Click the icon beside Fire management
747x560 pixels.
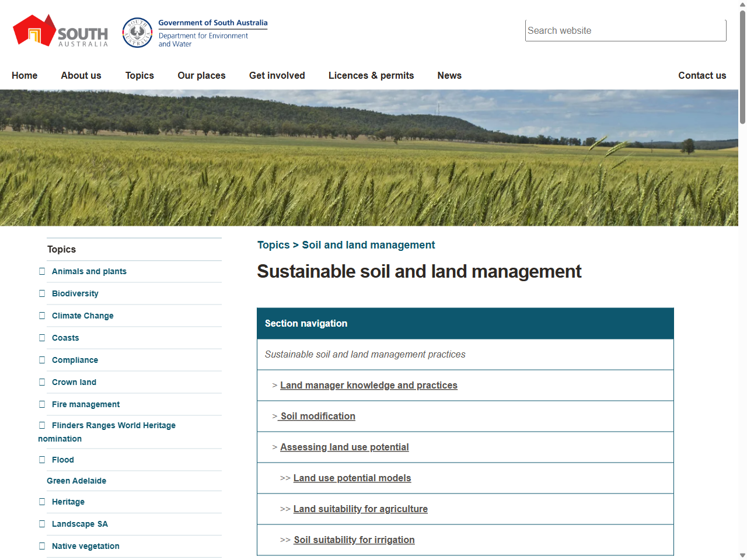(x=42, y=404)
